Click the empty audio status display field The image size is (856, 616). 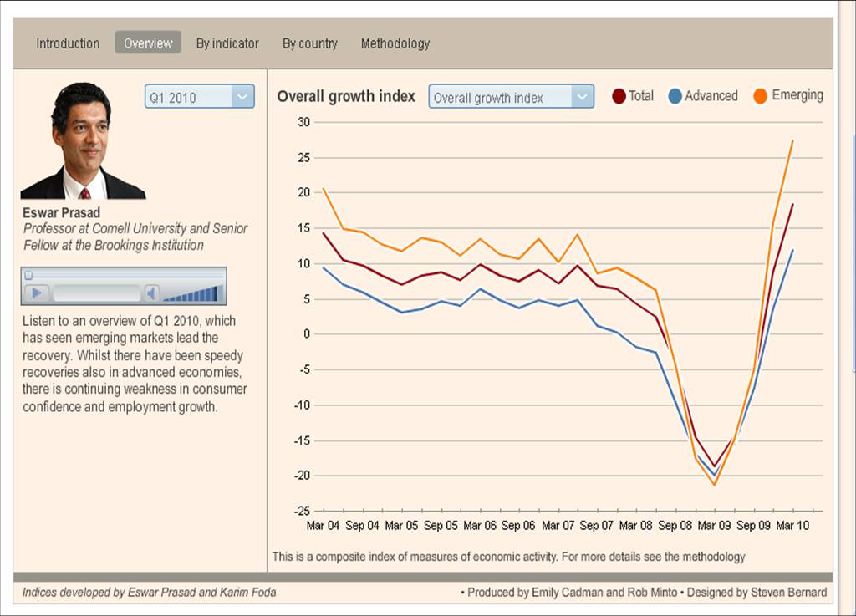pyautogui.click(x=96, y=293)
